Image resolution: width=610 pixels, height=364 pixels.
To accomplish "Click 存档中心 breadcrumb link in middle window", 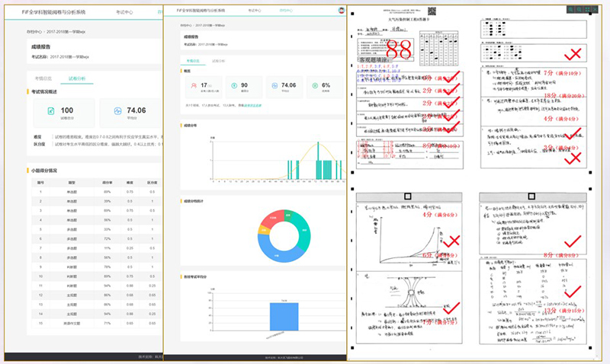I will (x=186, y=25).
